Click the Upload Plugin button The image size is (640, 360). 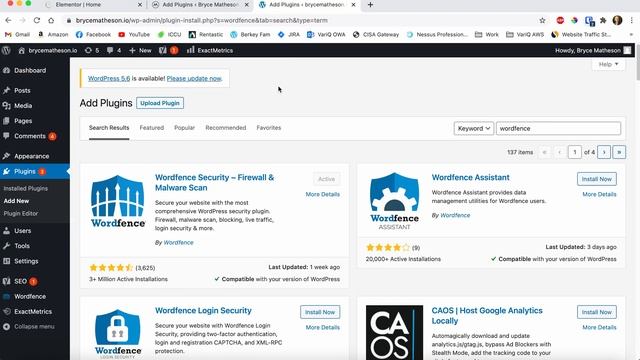(x=160, y=103)
